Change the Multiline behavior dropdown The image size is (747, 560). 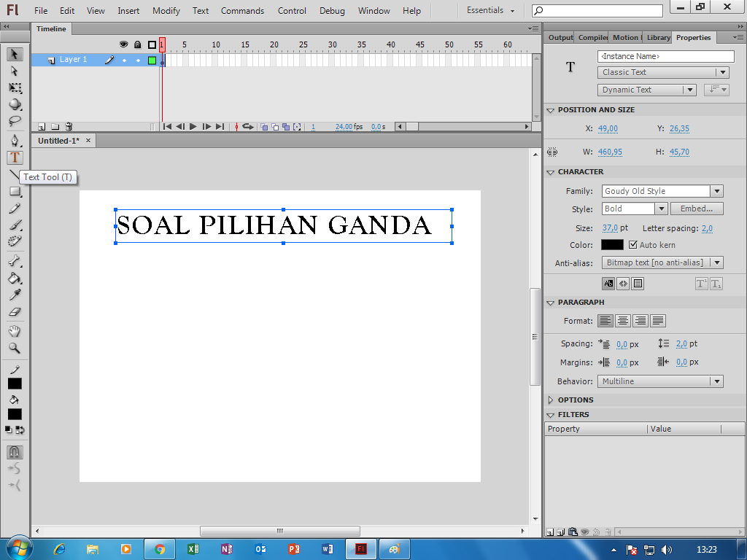click(719, 381)
